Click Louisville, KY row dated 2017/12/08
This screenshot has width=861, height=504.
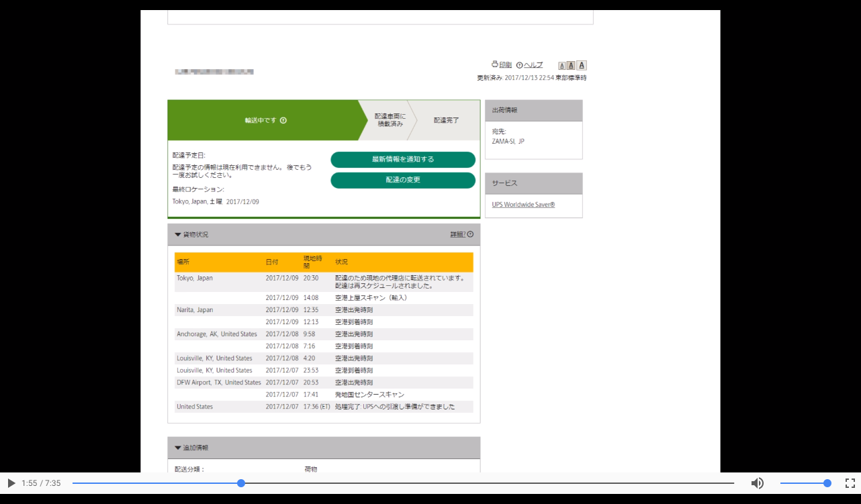(324, 358)
